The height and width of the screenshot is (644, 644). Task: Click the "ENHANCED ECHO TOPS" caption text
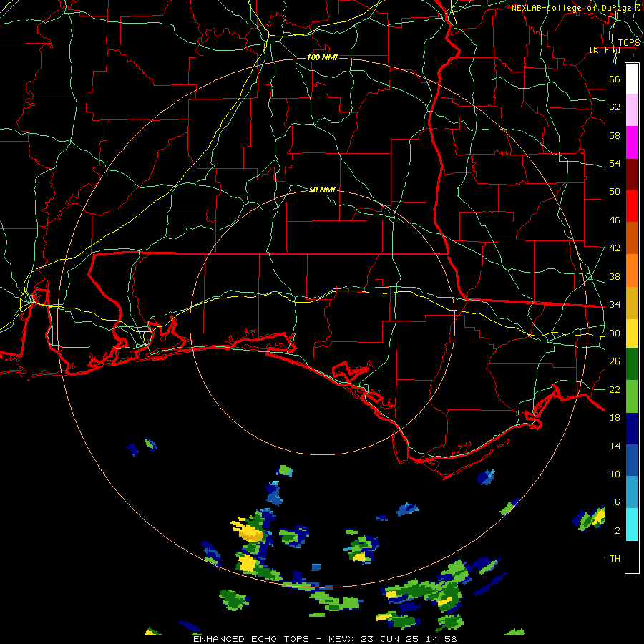point(251,639)
